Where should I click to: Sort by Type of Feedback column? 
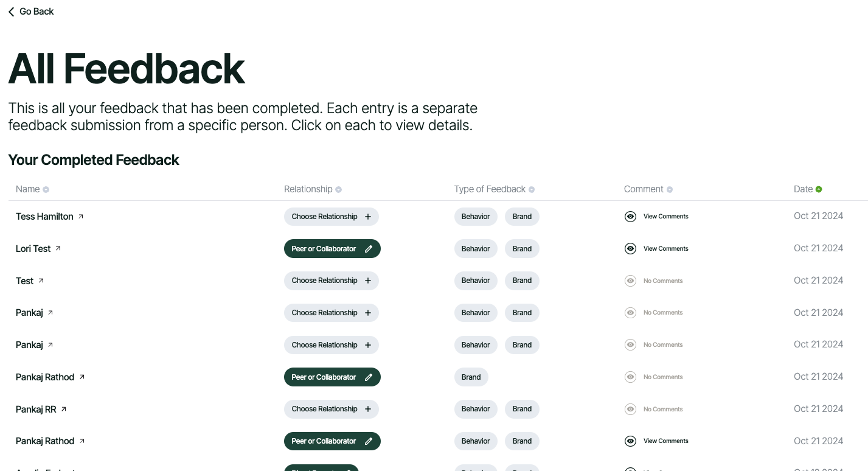click(490, 189)
